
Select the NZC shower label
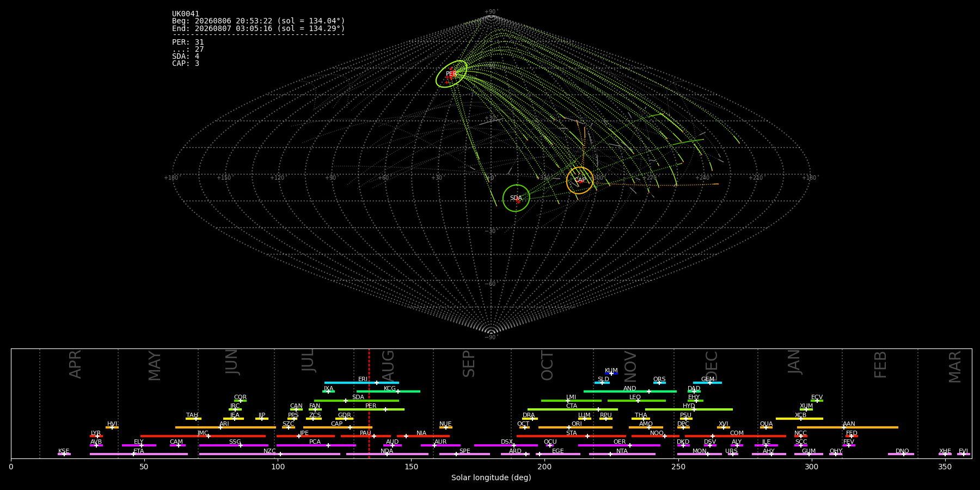point(269,451)
